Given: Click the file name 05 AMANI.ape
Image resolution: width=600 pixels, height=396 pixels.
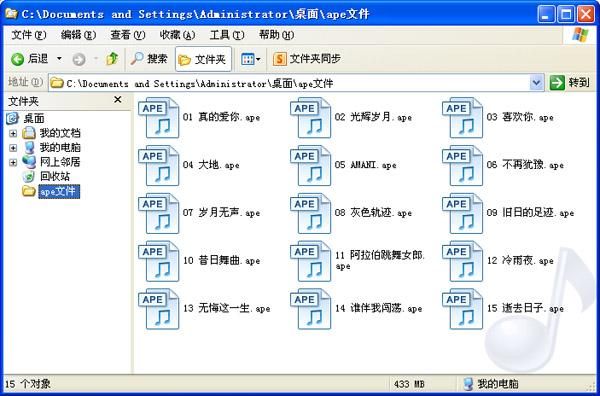Looking at the screenshot, I should point(365,165).
